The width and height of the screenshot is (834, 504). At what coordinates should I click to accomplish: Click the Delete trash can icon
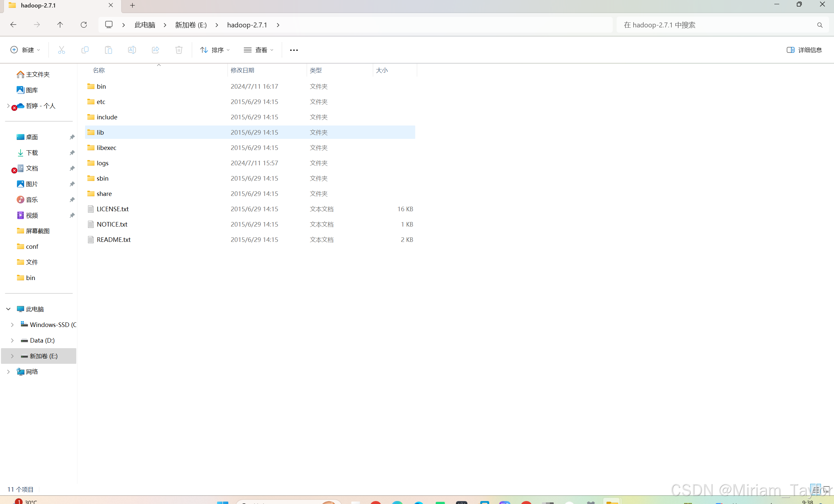click(x=179, y=50)
